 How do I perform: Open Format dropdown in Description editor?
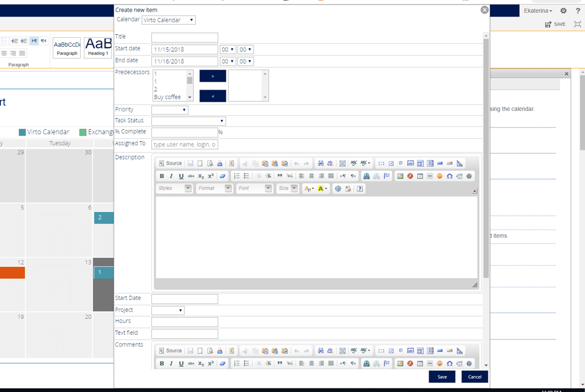[215, 188]
